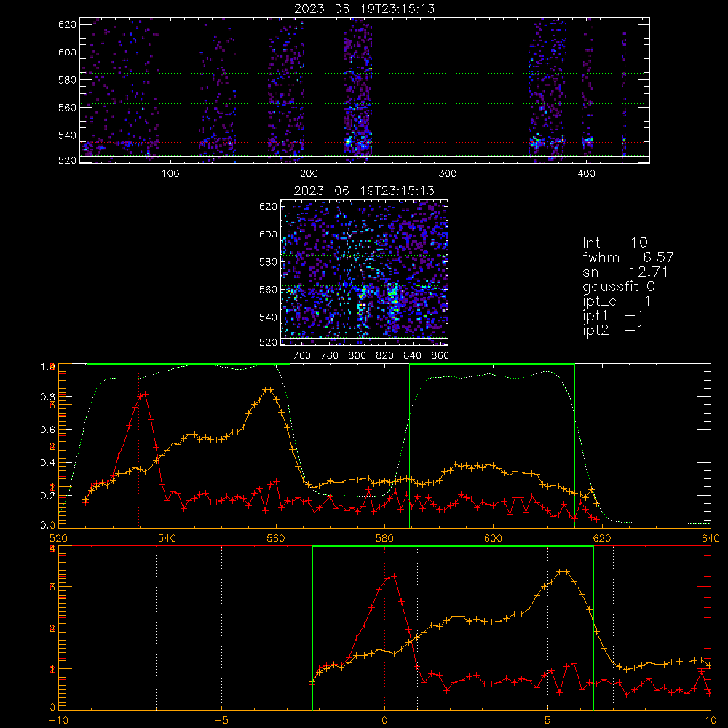
Task: Click the red dotted line across the top spectrogram
Action: 365,143
